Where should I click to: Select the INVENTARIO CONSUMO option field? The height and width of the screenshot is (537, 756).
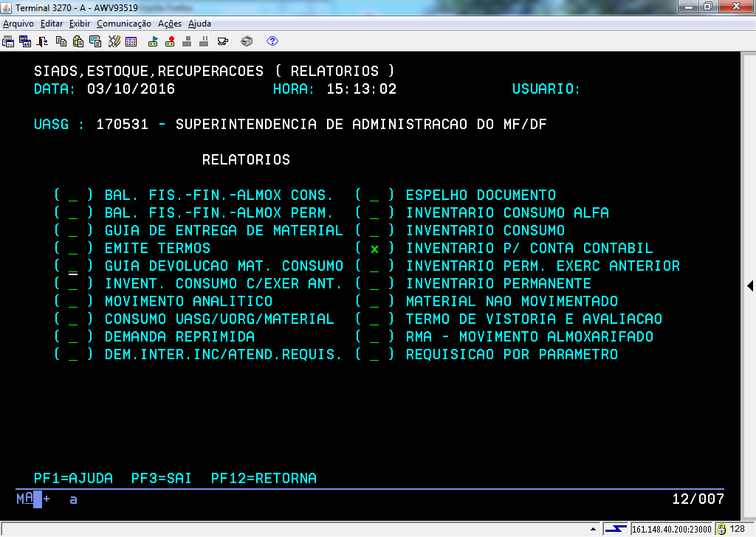pos(374,231)
